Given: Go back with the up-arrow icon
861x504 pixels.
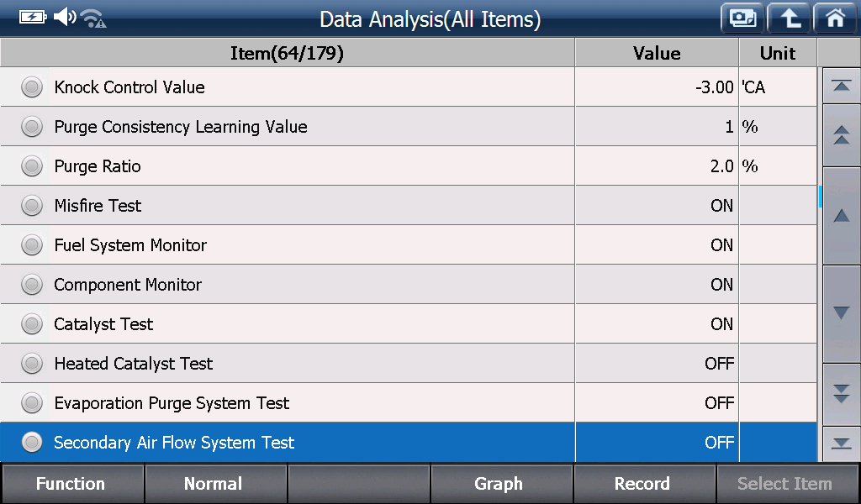Looking at the screenshot, I should point(789,18).
